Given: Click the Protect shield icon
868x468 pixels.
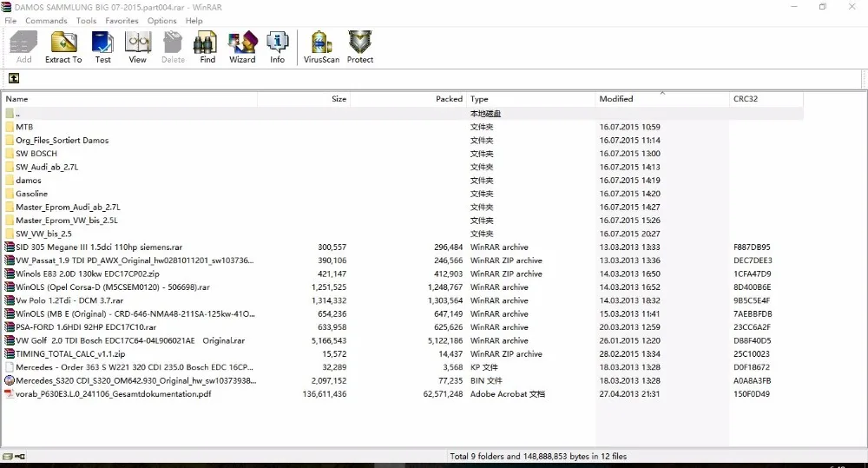Looking at the screenshot, I should [x=360, y=43].
